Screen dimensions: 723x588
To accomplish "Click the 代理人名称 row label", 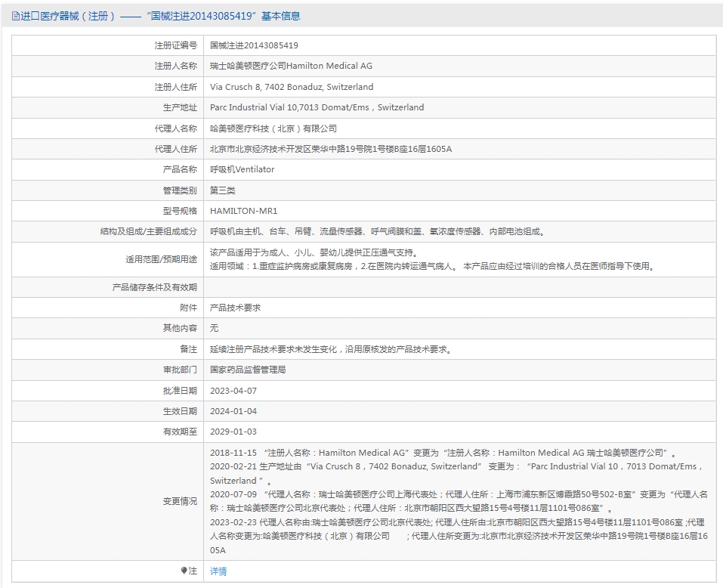I will (176, 128).
